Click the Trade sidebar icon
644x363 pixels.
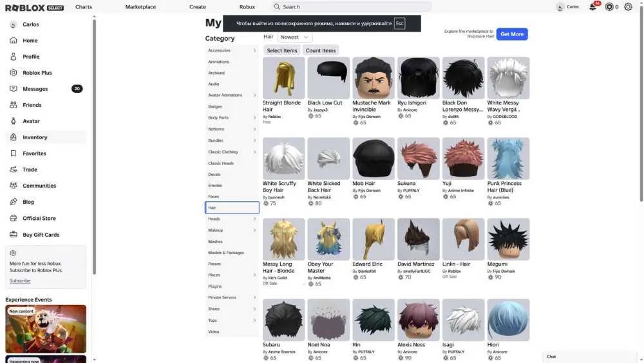click(x=13, y=170)
